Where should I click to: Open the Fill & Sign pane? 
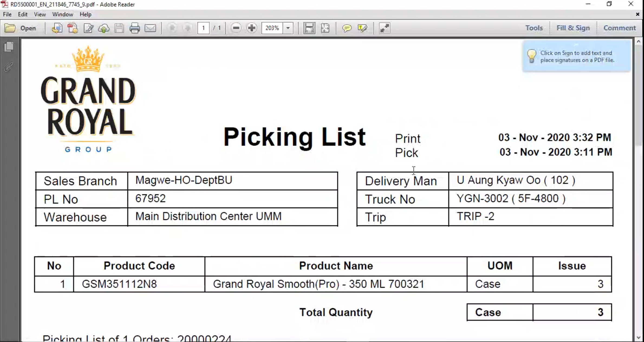pos(573,28)
